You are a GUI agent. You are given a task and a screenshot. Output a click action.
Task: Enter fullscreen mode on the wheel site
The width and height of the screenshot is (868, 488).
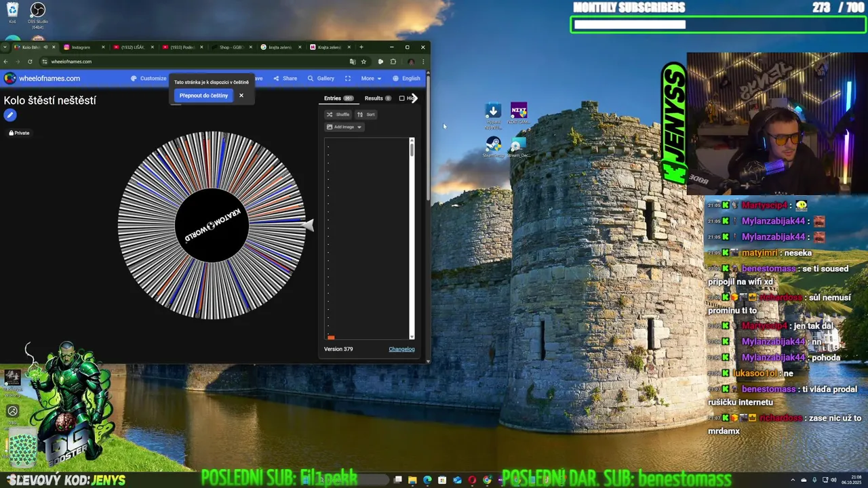[x=348, y=79]
